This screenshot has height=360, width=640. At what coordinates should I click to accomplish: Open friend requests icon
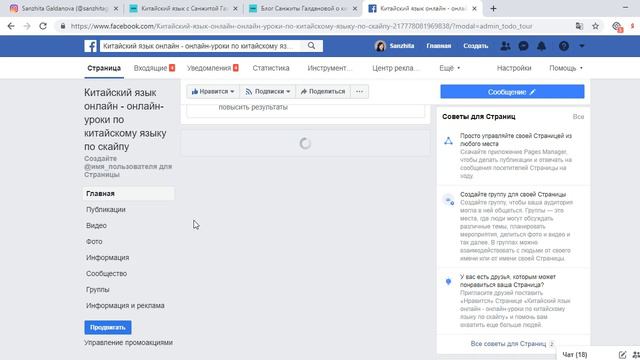505,46
